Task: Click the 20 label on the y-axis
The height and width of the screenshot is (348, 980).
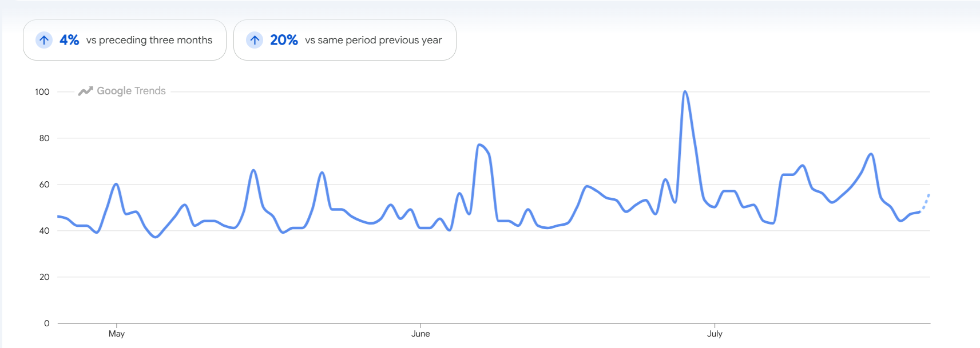Action: point(45,277)
